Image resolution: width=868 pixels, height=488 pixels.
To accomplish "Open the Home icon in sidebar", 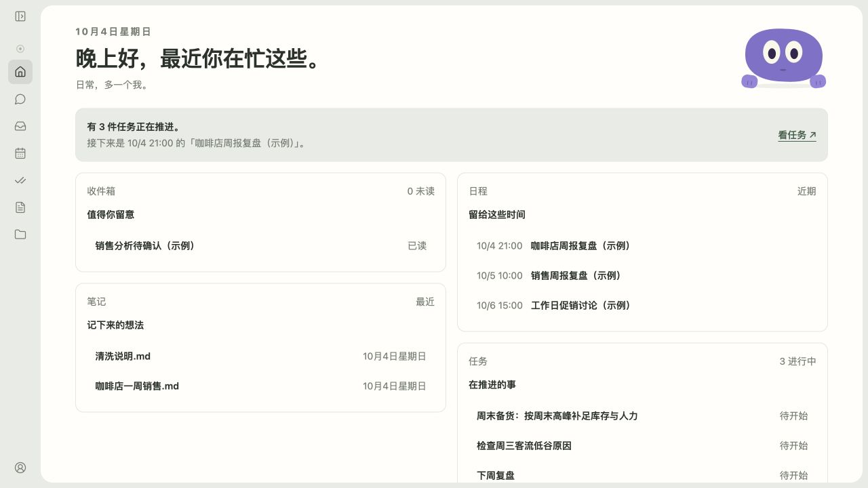I will (x=20, y=72).
